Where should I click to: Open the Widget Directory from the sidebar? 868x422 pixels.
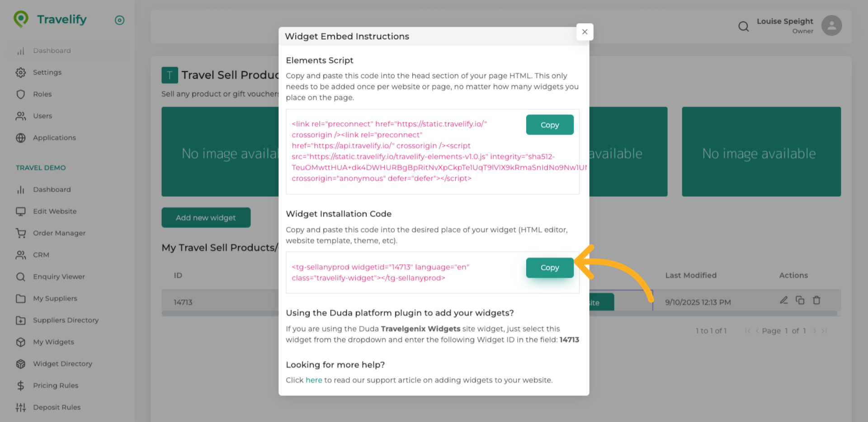tap(63, 364)
